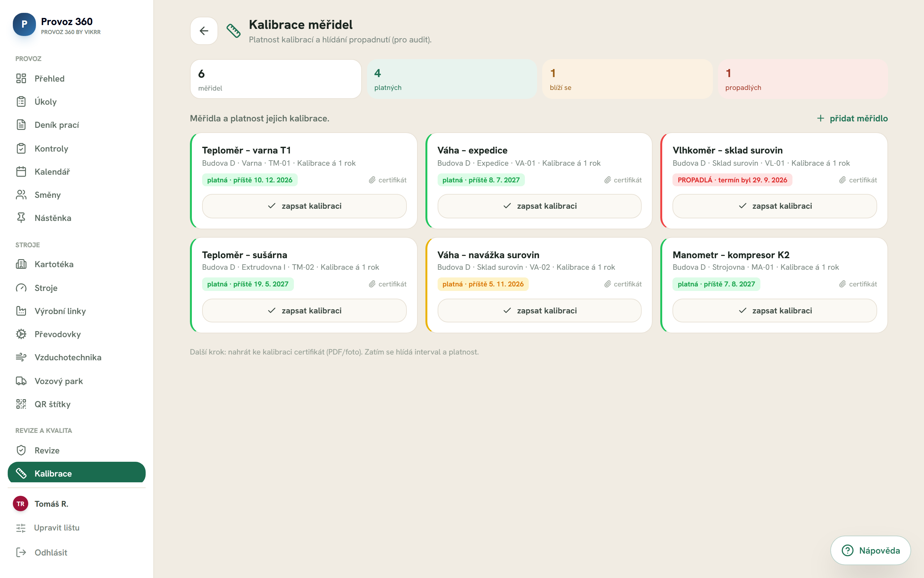
Task: Open certifikát for Teploměr – sušárna
Action: tap(388, 284)
